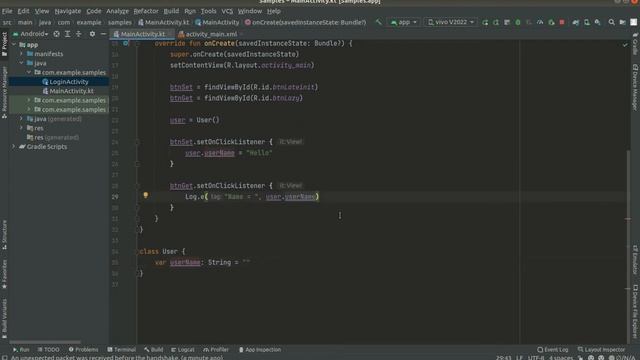Screen dimensions: 640x360
Task: Click the 4 spaces indent status entry
Action: tap(561, 358)
